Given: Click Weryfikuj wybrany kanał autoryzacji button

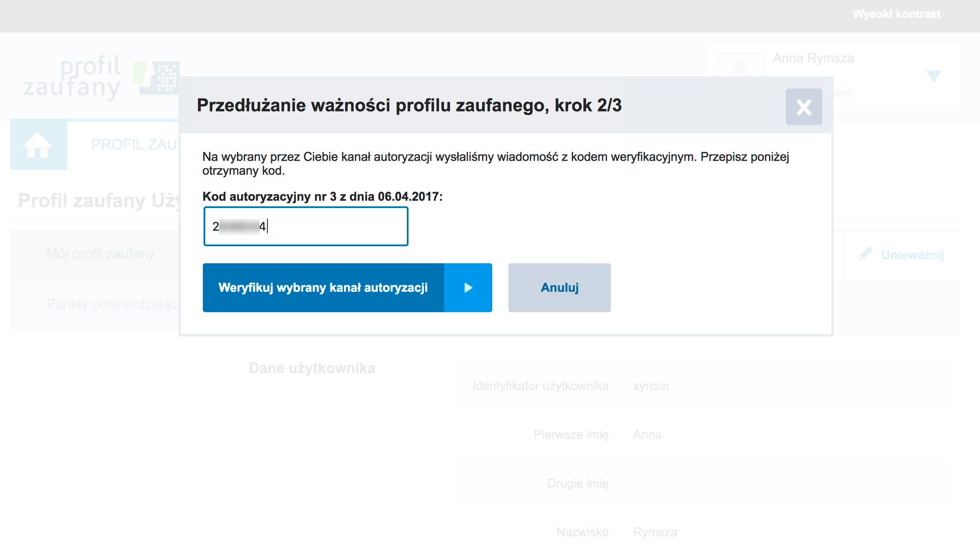Looking at the screenshot, I should [347, 288].
